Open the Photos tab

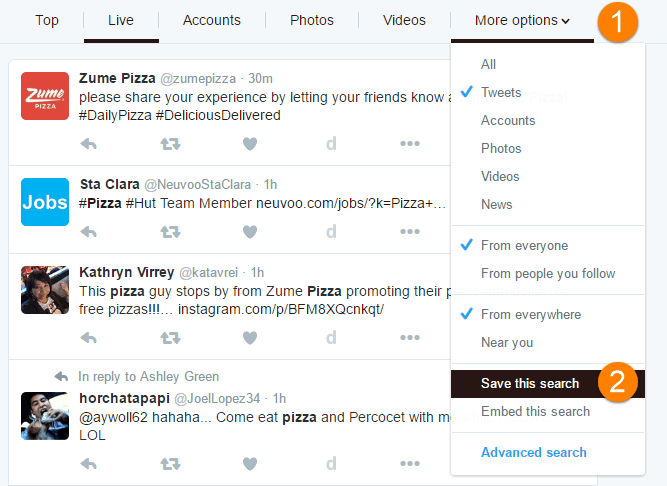pos(312,21)
